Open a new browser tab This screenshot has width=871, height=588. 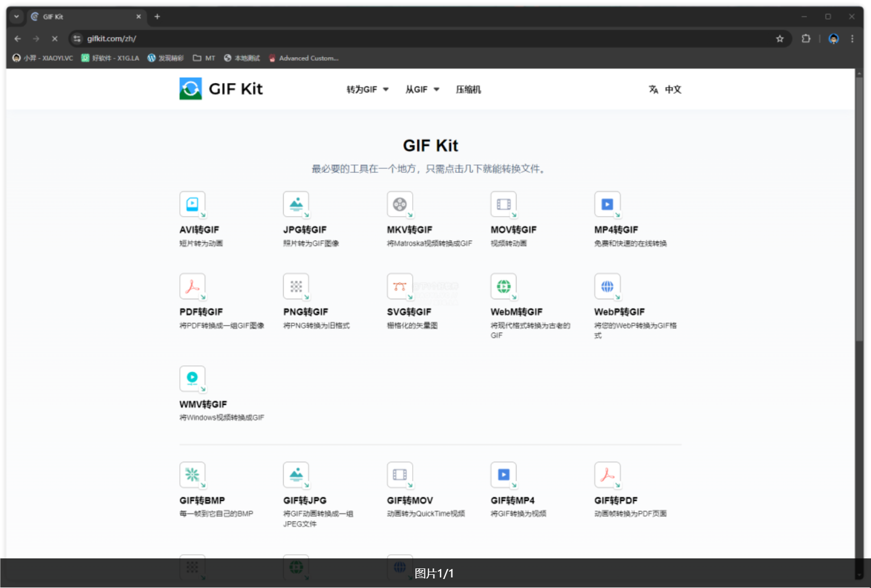coord(157,16)
